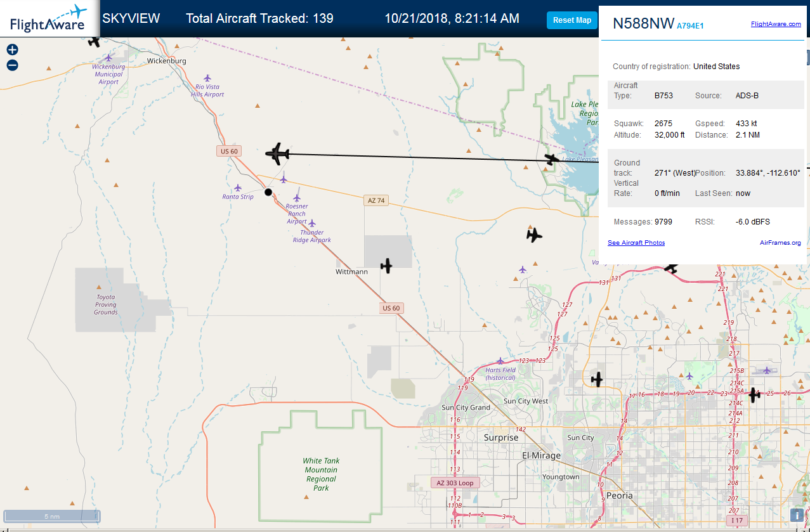Image resolution: width=810 pixels, height=532 pixels.
Task: Click the Sun City Grand label
Action: (466, 408)
